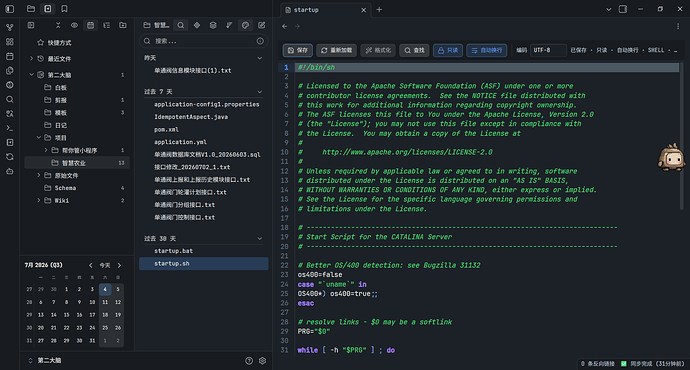Screen dimensions: 690x370
Task: Toggle the right sidebar panel icon
Action: (x=623, y=9)
